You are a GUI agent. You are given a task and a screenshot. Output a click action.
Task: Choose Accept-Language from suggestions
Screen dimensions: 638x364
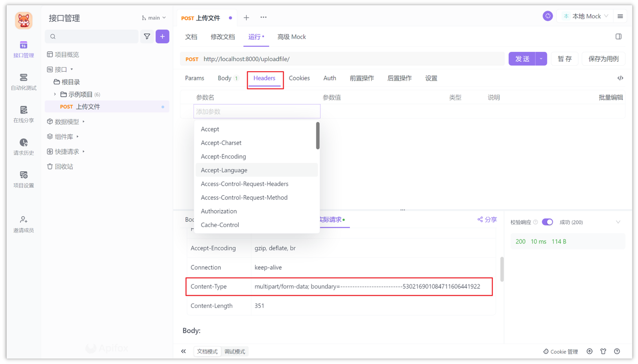(x=257, y=170)
